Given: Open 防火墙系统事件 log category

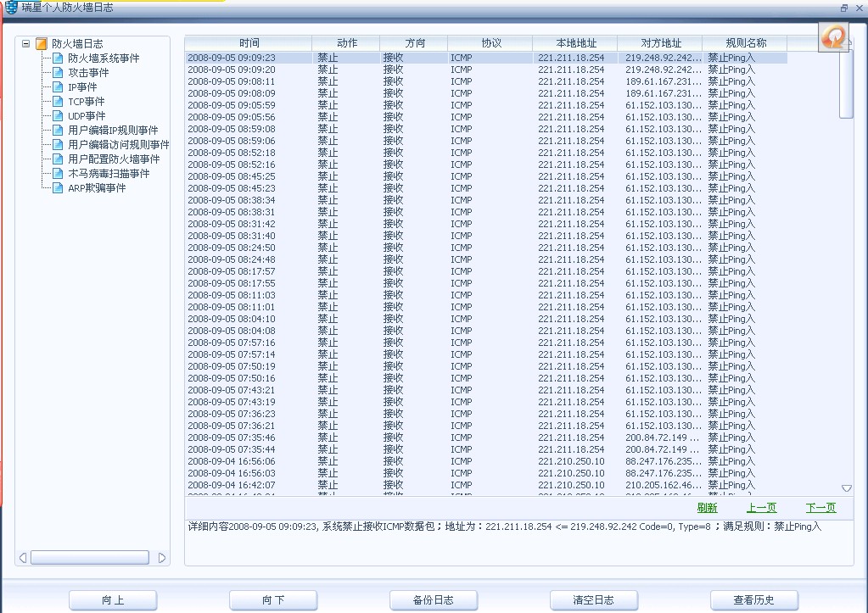Looking at the screenshot, I should click(x=104, y=59).
